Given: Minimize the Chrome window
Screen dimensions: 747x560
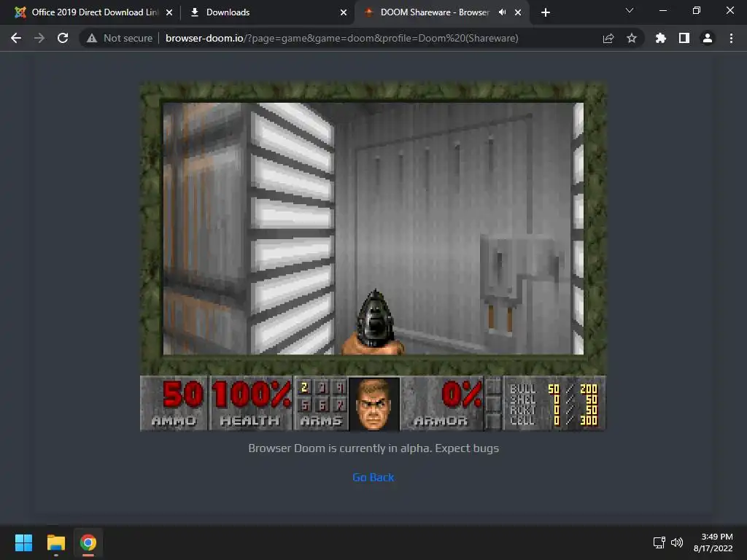Looking at the screenshot, I should click(662, 10).
